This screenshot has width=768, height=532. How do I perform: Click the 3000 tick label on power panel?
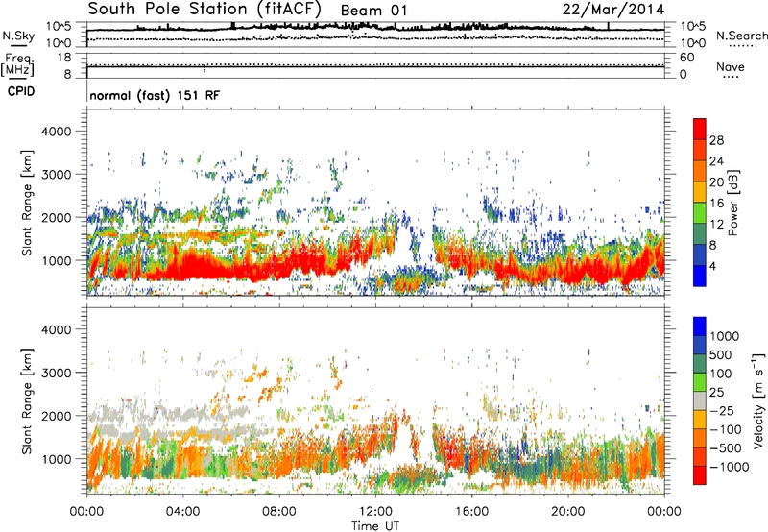coord(57,175)
